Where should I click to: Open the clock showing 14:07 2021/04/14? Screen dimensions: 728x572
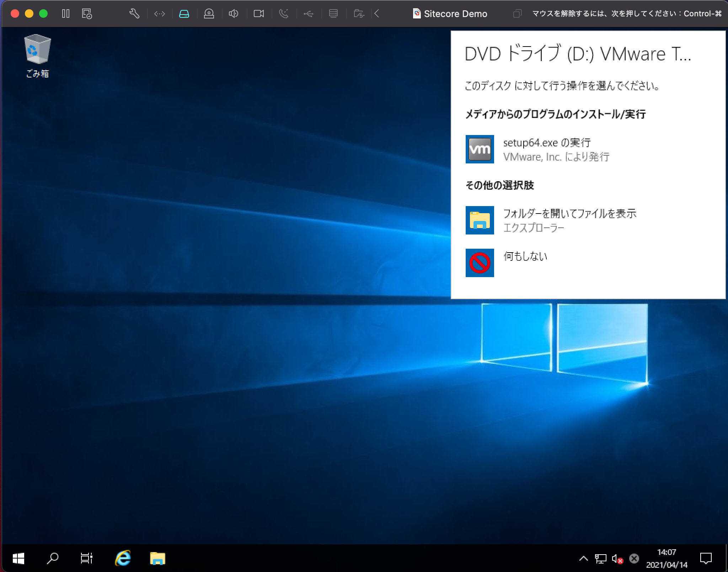tap(667, 558)
